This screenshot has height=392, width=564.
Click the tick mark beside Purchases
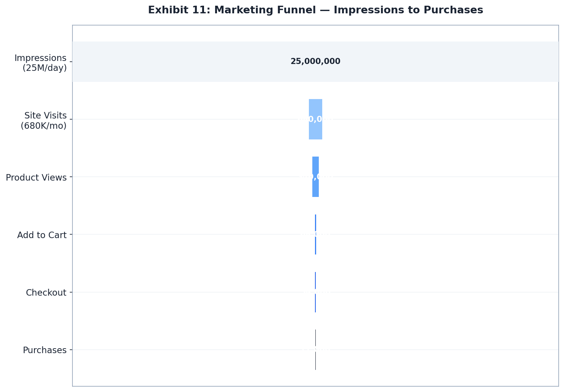[71, 350]
